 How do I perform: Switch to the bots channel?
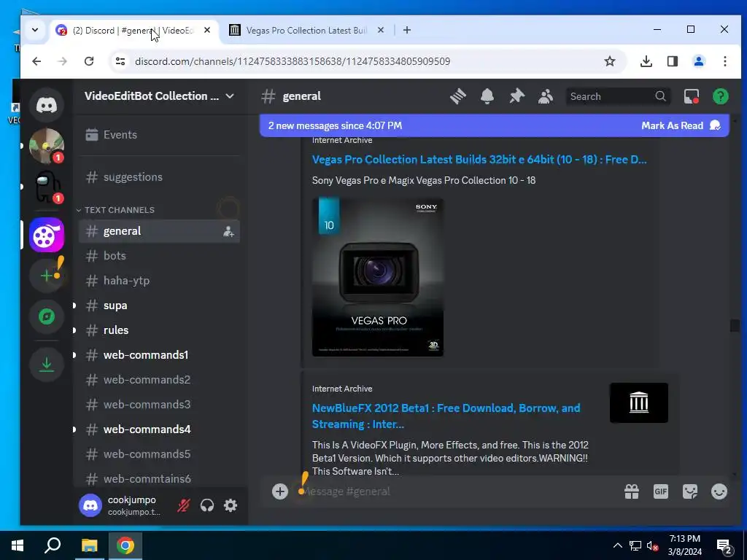[x=159, y=256]
